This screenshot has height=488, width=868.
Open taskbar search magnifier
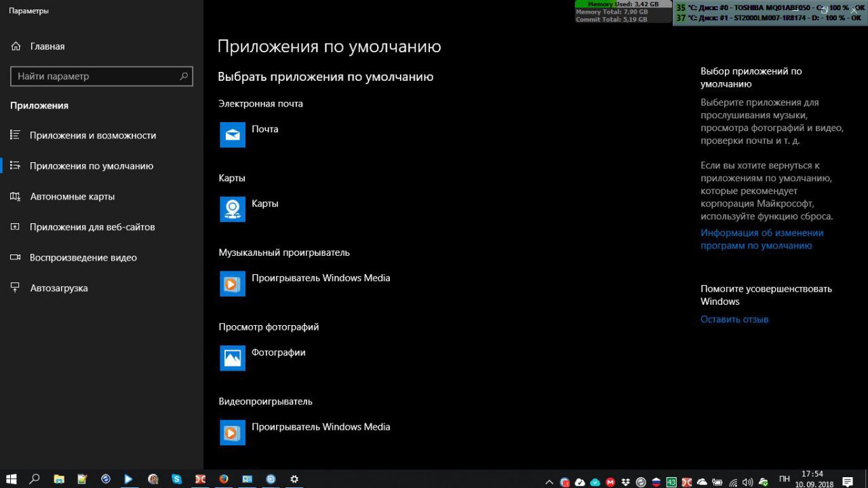(x=35, y=478)
